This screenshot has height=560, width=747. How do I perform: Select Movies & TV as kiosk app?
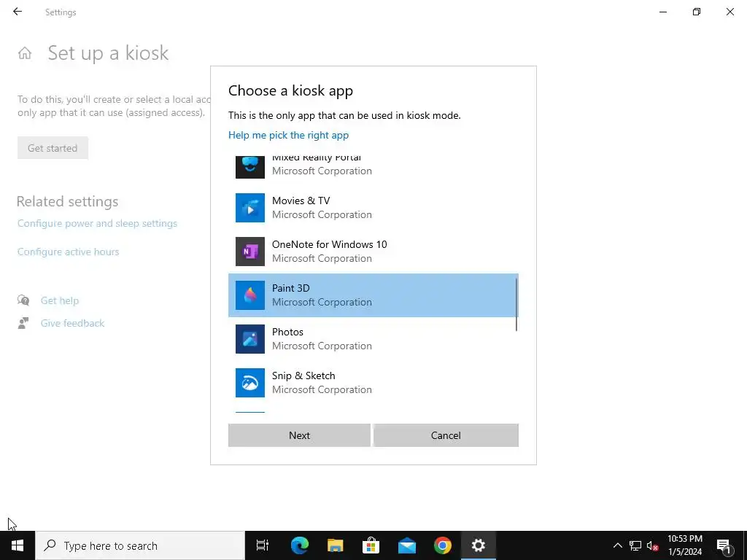coord(373,208)
